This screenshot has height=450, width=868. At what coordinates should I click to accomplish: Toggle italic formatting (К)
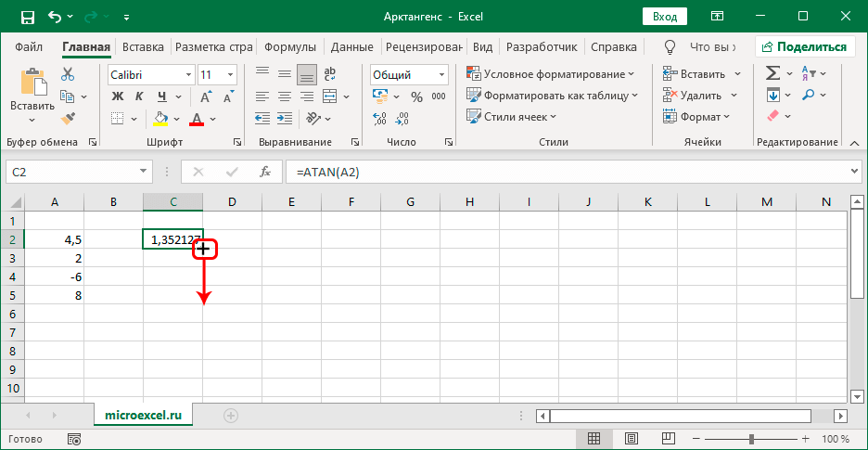click(x=140, y=96)
